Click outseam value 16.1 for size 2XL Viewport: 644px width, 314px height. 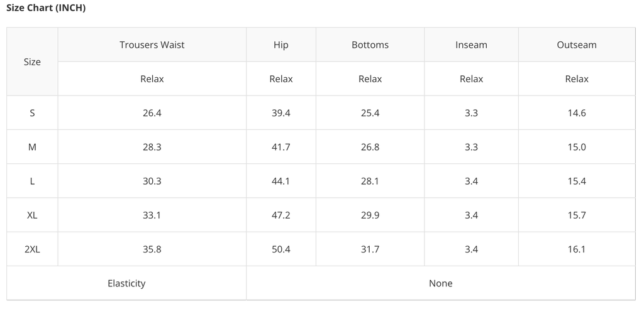[x=576, y=249]
